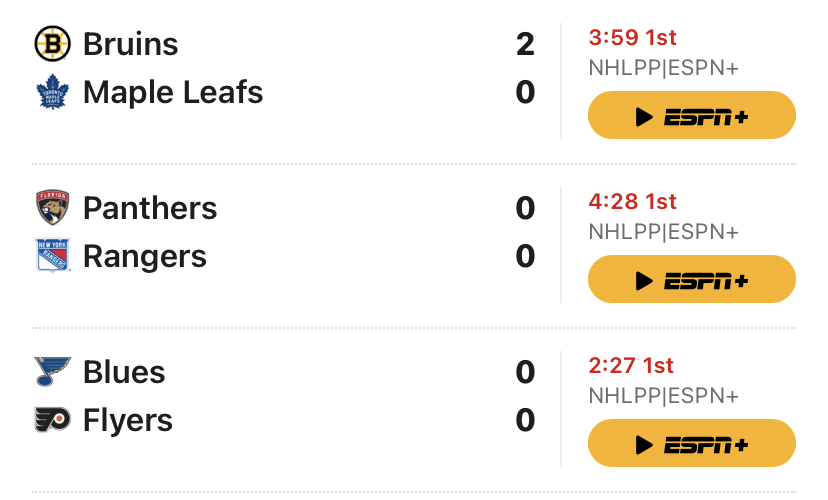Open the Maple Leafs team link
This screenshot has width=828, height=500.
173,93
